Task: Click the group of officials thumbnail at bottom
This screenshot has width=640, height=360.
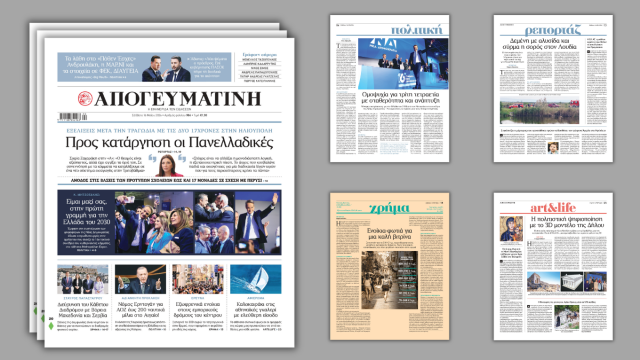Action: pyautogui.click(x=83, y=280)
